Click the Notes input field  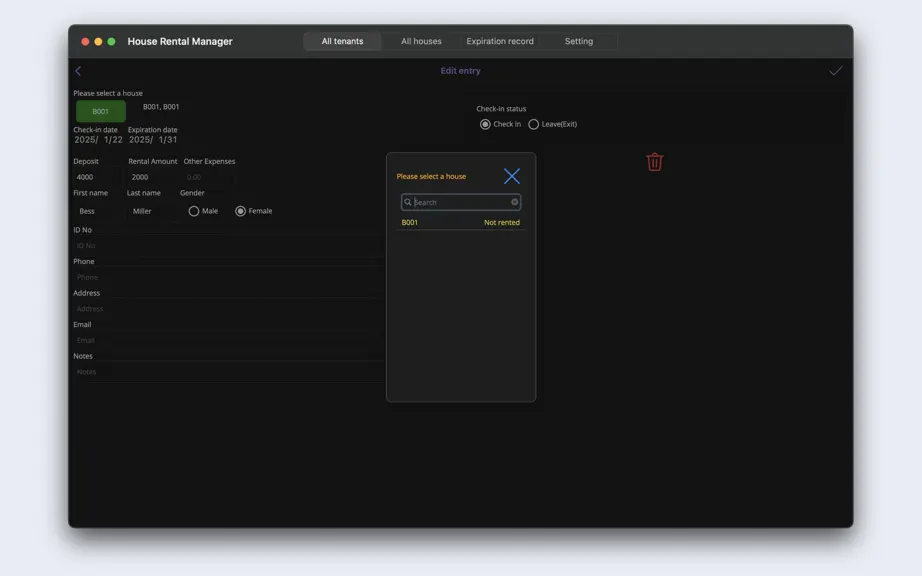229,372
